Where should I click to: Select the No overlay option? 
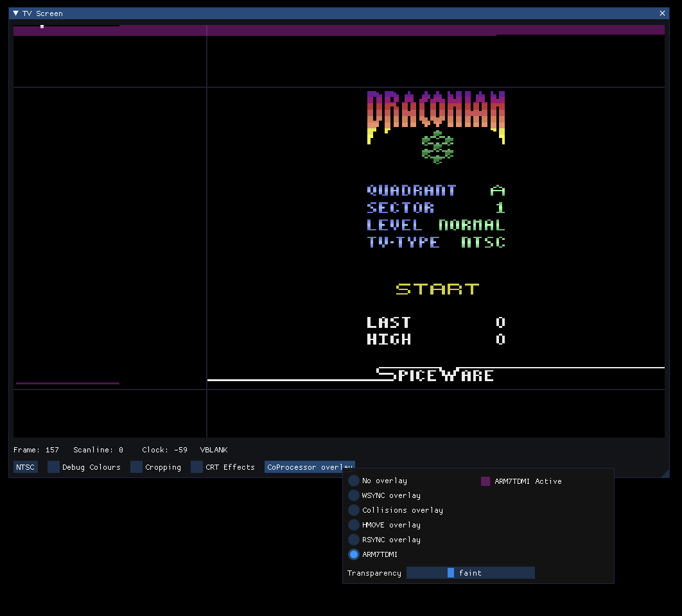pos(354,481)
